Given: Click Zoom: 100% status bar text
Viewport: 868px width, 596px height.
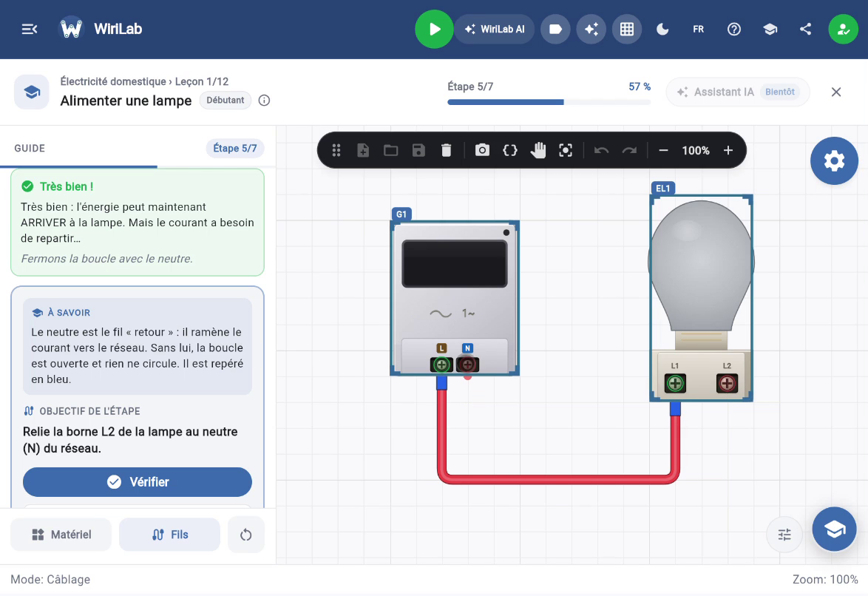Looking at the screenshot, I should coord(825,580).
